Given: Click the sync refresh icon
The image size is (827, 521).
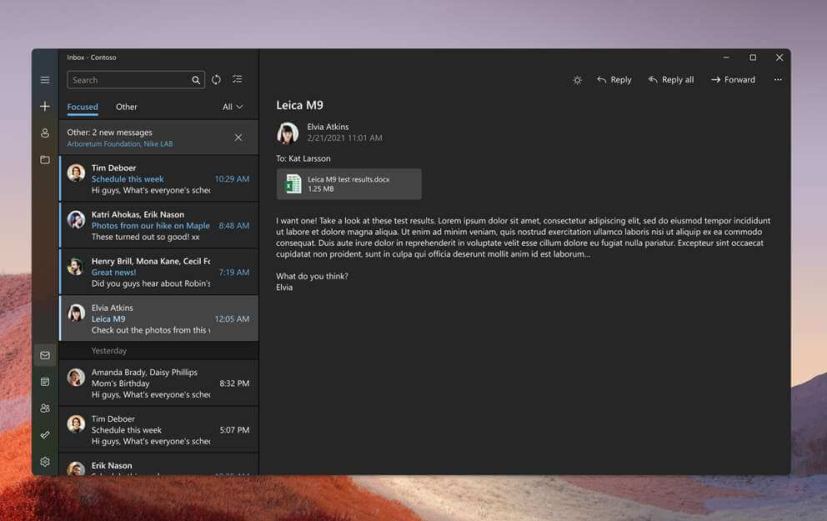Looking at the screenshot, I should click(216, 80).
